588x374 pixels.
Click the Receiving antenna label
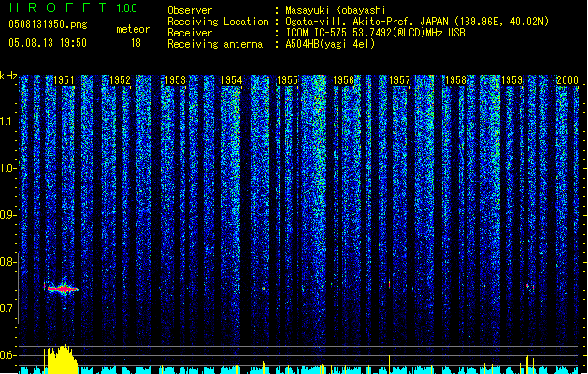coord(215,44)
